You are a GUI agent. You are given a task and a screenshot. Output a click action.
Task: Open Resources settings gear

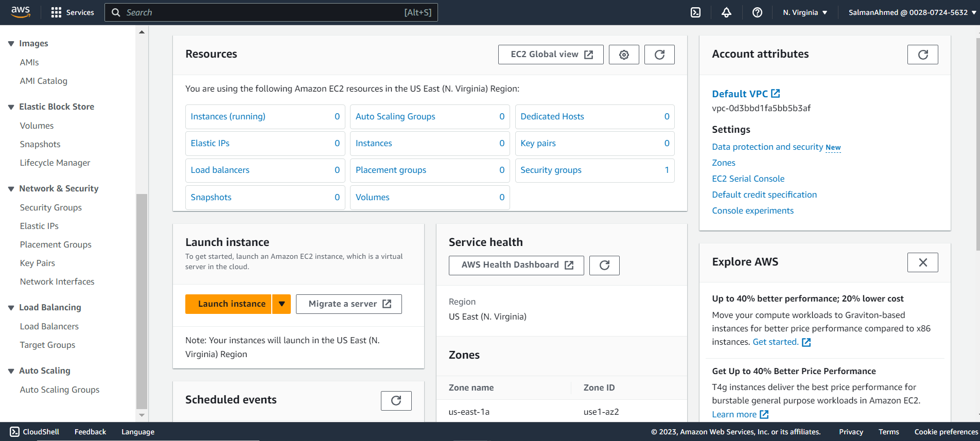tap(624, 55)
